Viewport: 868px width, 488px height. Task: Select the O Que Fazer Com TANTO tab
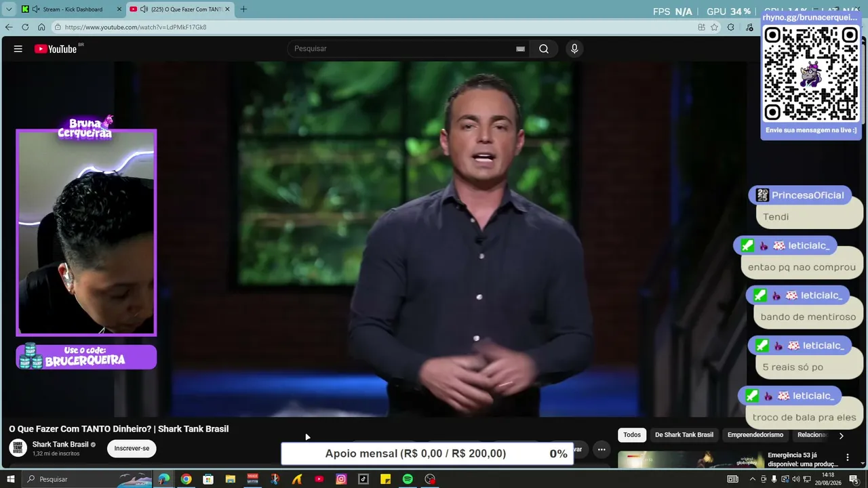pyautogui.click(x=180, y=9)
